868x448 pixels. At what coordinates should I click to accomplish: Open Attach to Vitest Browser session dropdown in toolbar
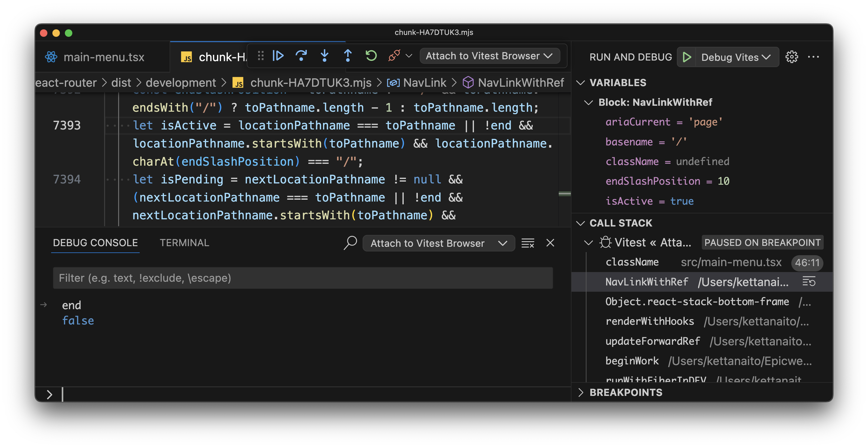(489, 56)
